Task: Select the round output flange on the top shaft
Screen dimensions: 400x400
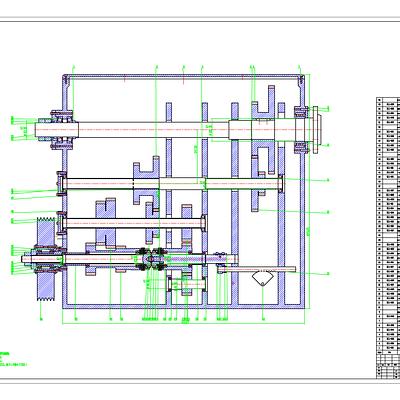Action: pyautogui.click(x=317, y=129)
